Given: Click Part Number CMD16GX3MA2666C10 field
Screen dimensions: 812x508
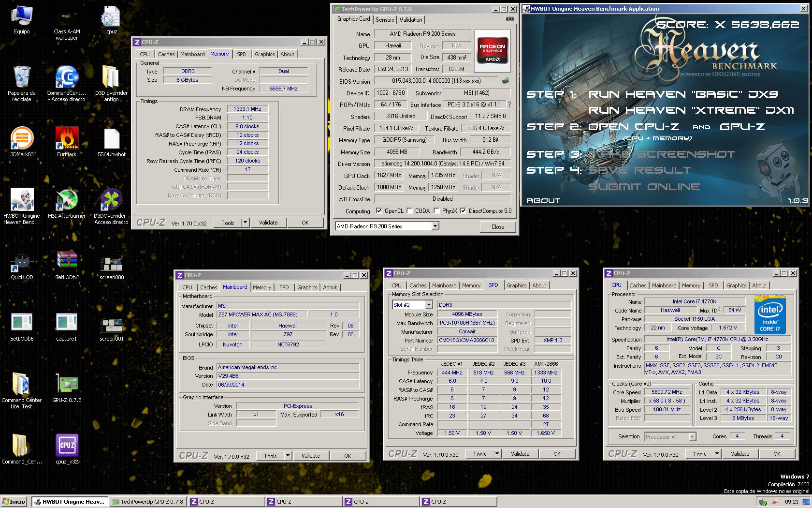Looking at the screenshot, I should pos(466,341).
